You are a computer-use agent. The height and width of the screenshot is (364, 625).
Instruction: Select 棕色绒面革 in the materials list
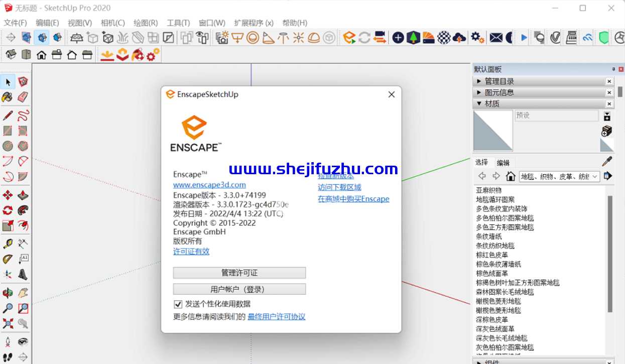tap(492, 274)
